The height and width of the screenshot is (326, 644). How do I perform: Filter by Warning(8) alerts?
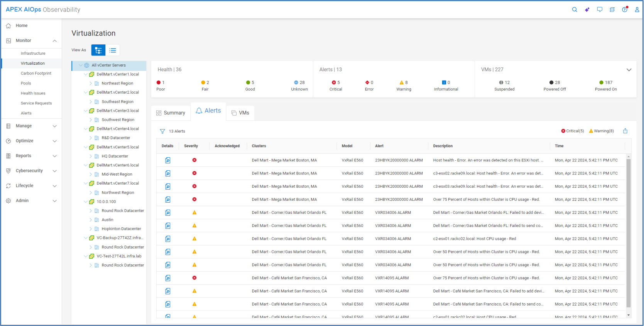[602, 131]
